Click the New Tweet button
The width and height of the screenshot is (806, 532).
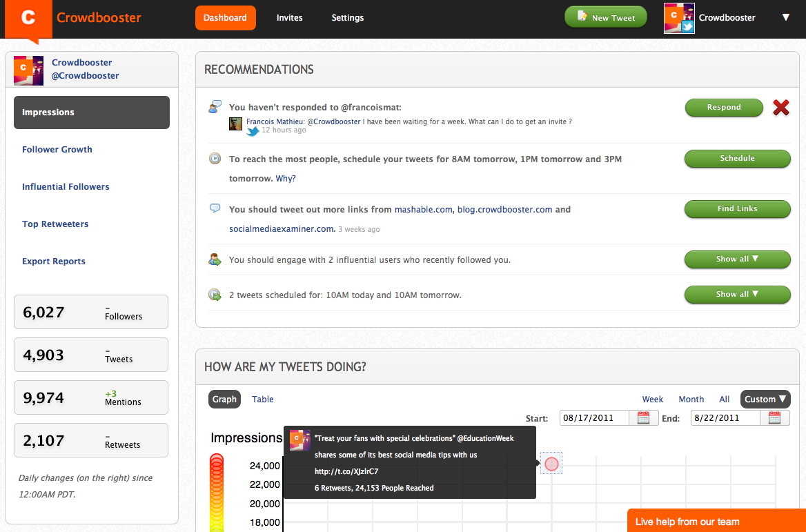[605, 17]
